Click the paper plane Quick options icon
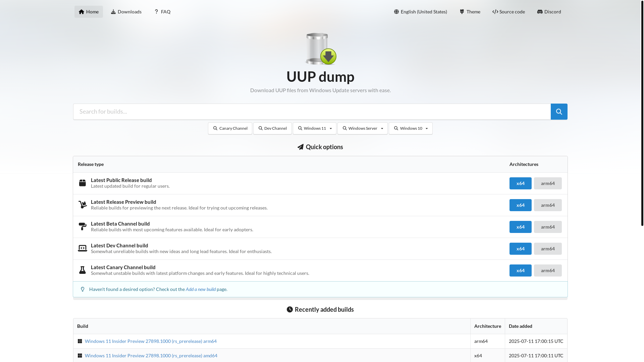Screen dimensions: 644x362 [x=301, y=147]
